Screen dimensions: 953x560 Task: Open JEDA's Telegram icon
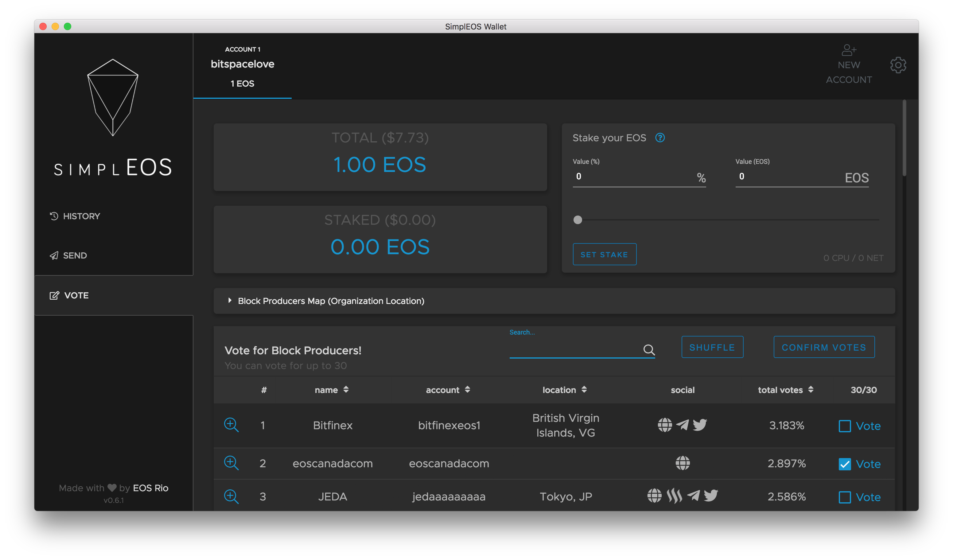[693, 496]
